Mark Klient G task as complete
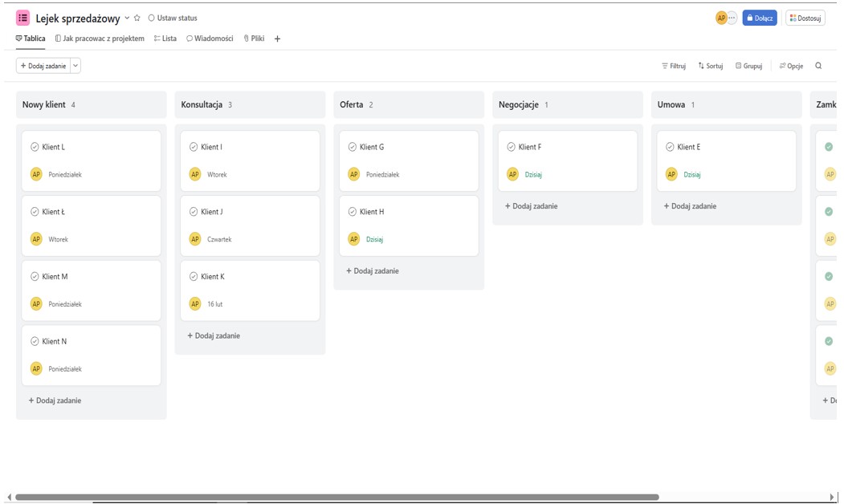 [353, 147]
